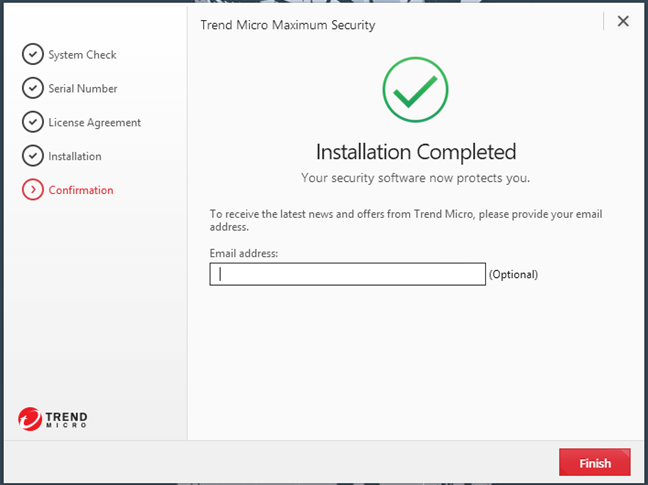This screenshot has width=648, height=485.
Task: Click the red Confirmation arrow icon
Action: (33, 190)
